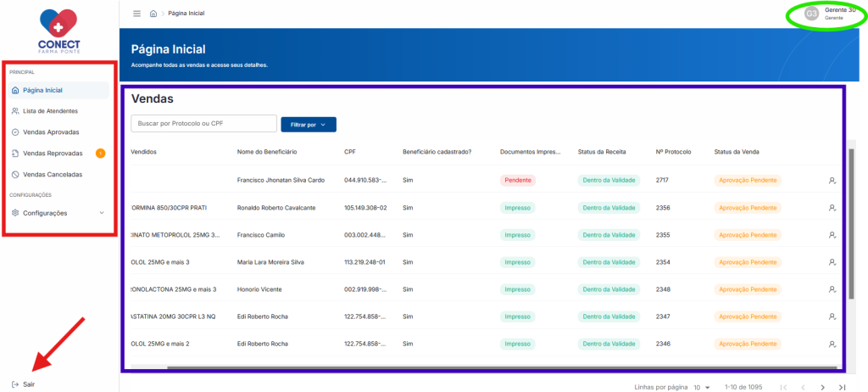The height and width of the screenshot is (392, 868).
Task: Click the user action icon for protocol 2356
Action: (x=832, y=208)
